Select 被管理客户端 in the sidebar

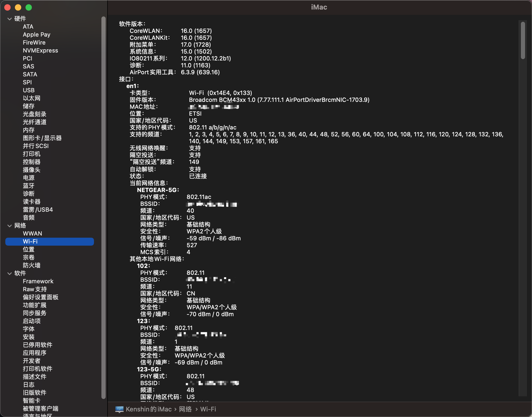[41, 409]
